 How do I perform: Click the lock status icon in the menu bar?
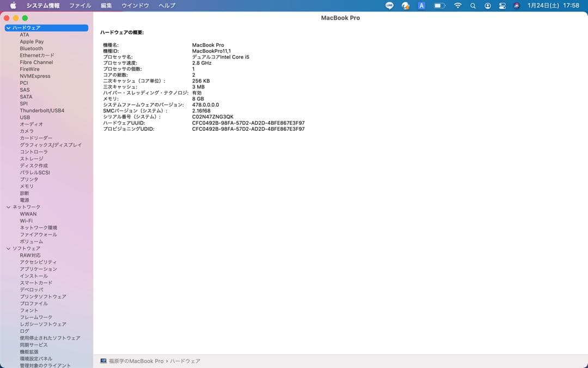[x=487, y=5]
